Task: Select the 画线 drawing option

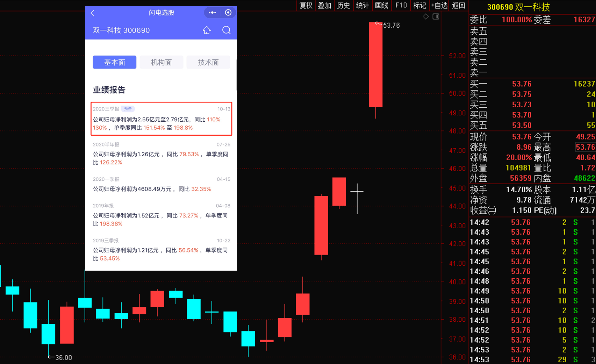Action: (x=382, y=5)
